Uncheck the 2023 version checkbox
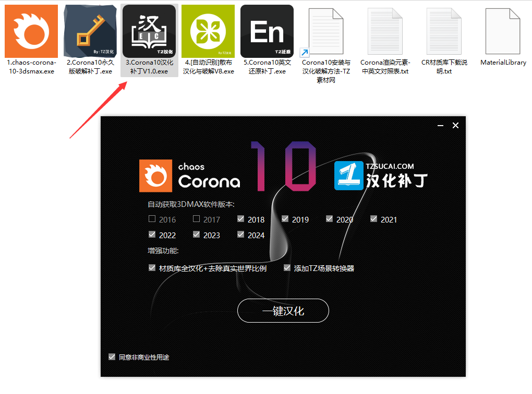This screenshot has height=394, width=532. coord(196,235)
